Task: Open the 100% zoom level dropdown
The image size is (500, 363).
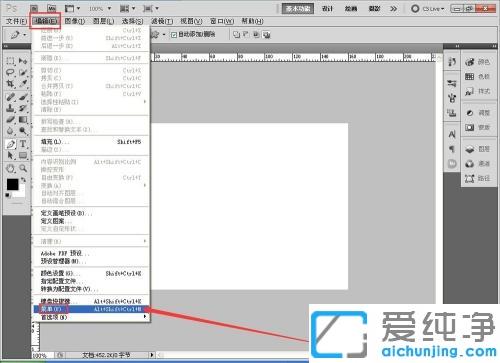Action: click(x=100, y=8)
